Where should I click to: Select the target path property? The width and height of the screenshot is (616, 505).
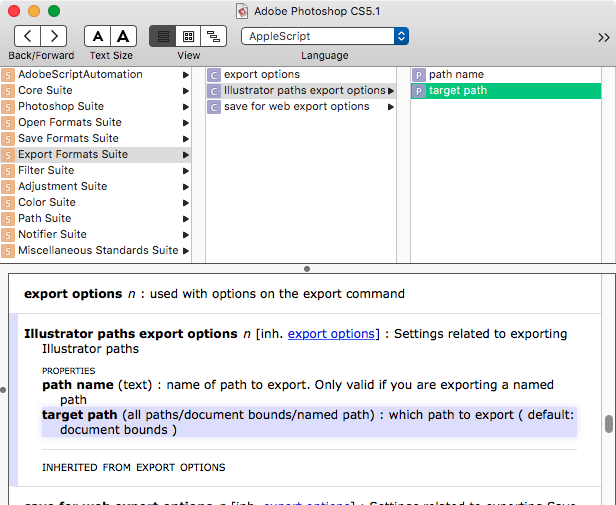point(506,91)
